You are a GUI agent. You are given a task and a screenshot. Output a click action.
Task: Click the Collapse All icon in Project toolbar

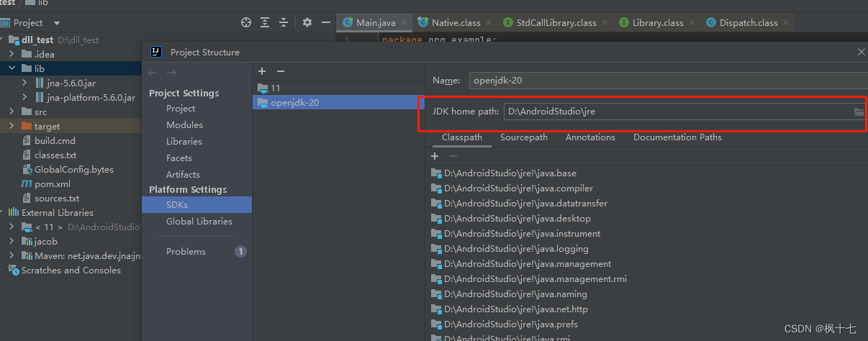(x=284, y=22)
